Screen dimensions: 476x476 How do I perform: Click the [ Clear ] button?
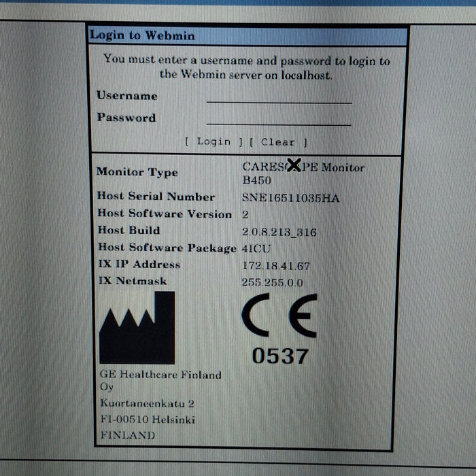click(x=278, y=142)
